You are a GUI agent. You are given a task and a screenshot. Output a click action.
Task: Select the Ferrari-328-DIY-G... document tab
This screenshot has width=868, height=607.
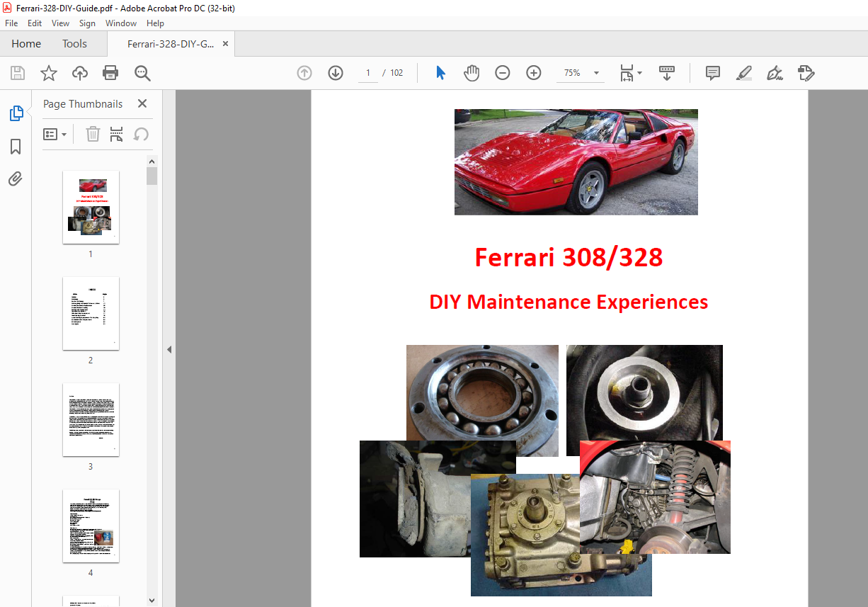171,44
